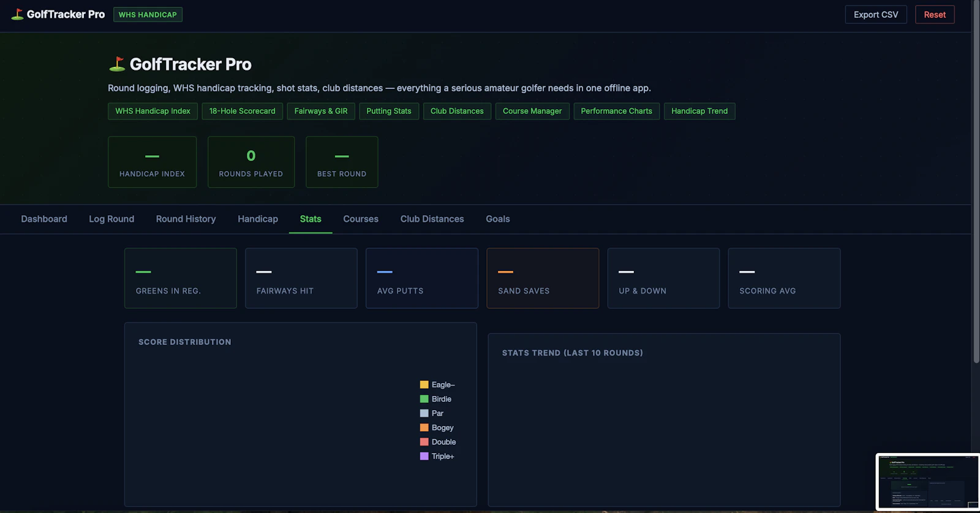Click the WHS Handicap Index tag

click(x=153, y=111)
